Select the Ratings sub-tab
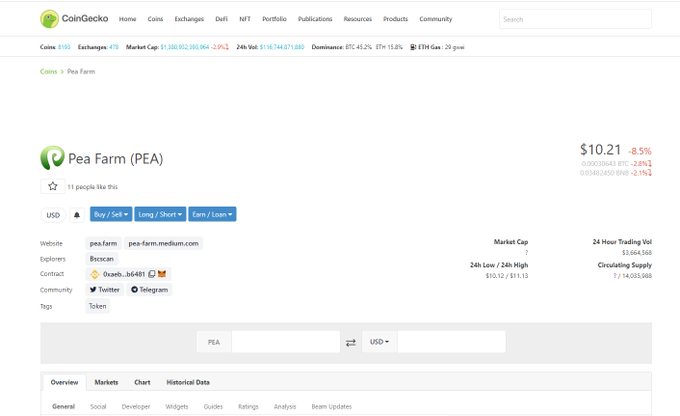This screenshot has width=680, height=416. click(x=248, y=407)
